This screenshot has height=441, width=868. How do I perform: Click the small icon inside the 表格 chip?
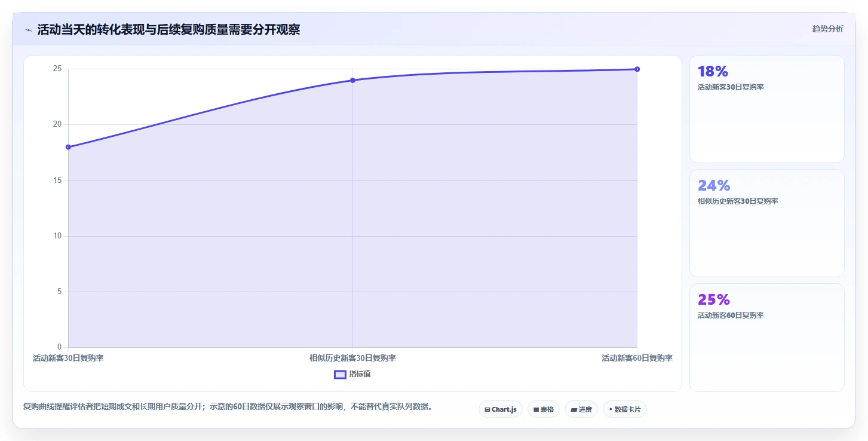click(536, 410)
